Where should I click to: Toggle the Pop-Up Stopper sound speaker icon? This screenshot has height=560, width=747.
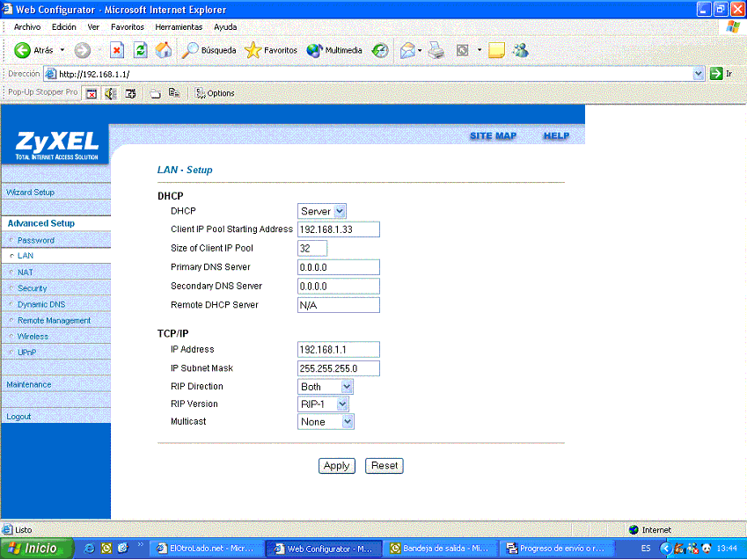(111, 93)
